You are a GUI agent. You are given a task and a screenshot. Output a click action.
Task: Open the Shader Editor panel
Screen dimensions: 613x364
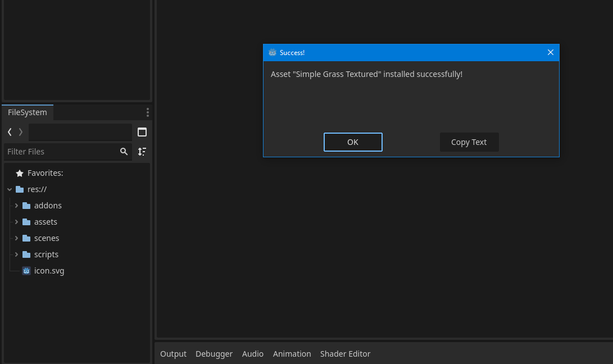point(345,354)
